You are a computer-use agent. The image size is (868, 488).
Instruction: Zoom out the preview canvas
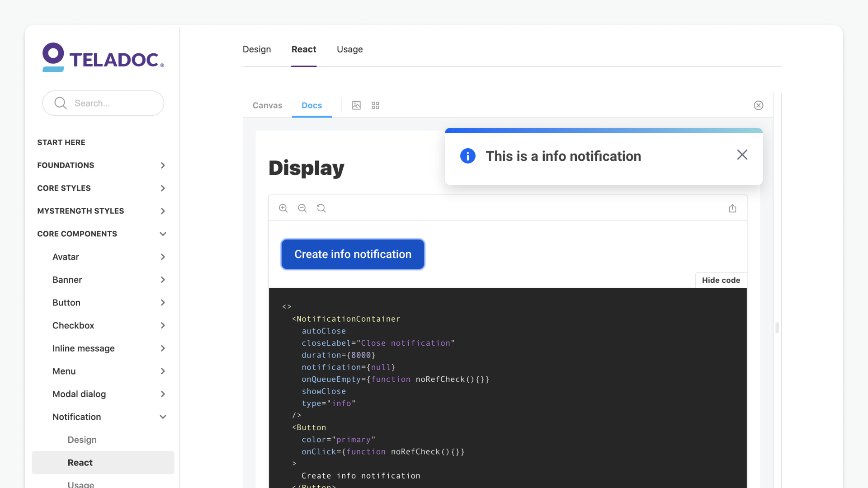click(302, 208)
